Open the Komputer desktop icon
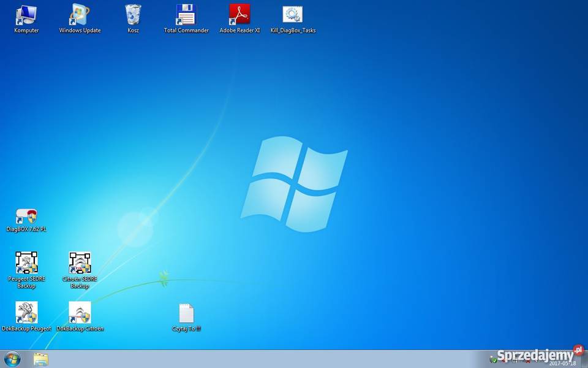The height and width of the screenshot is (368, 588). click(x=26, y=15)
